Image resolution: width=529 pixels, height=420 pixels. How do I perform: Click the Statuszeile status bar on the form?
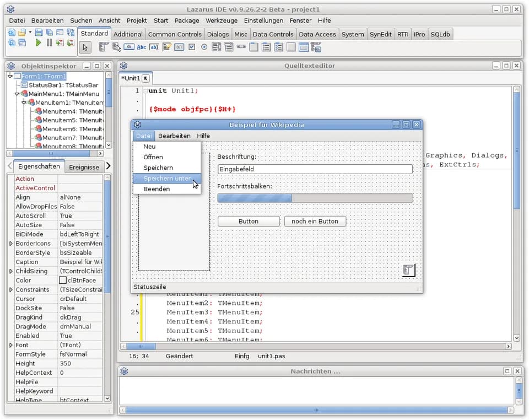(x=277, y=287)
